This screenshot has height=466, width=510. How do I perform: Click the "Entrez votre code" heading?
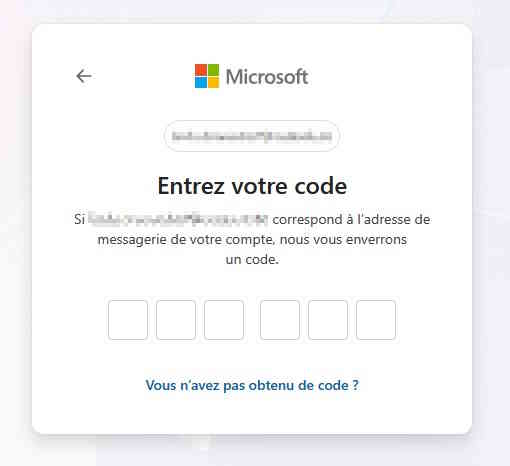pyautogui.click(x=252, y=186)
